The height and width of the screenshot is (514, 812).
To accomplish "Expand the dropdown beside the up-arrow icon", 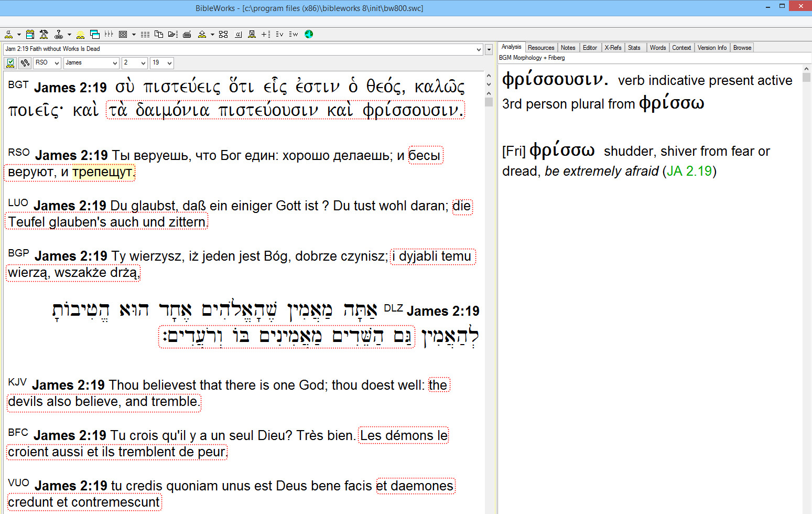I will (x=212, y=35).
